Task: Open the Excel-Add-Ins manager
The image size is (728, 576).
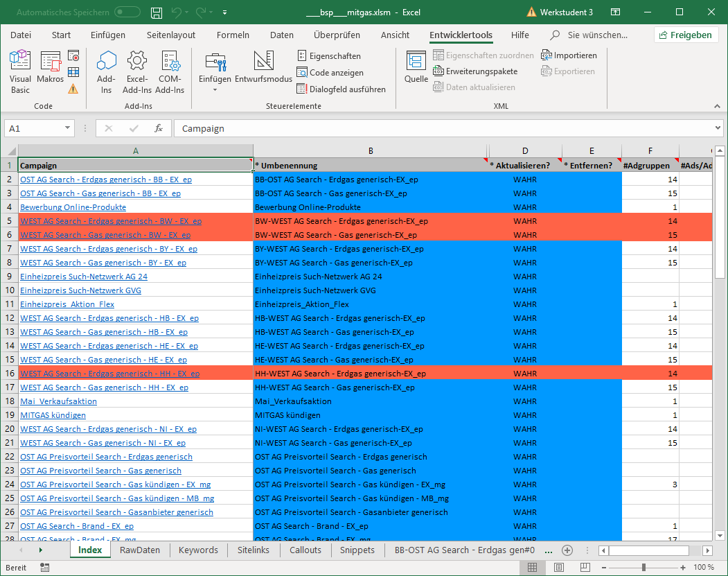Action: tap(136, 73)
